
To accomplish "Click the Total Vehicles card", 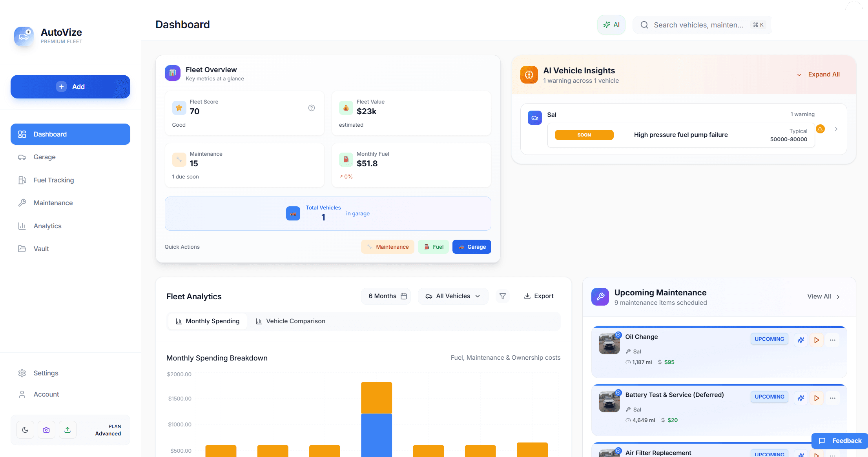I will (x=328, y=214).
